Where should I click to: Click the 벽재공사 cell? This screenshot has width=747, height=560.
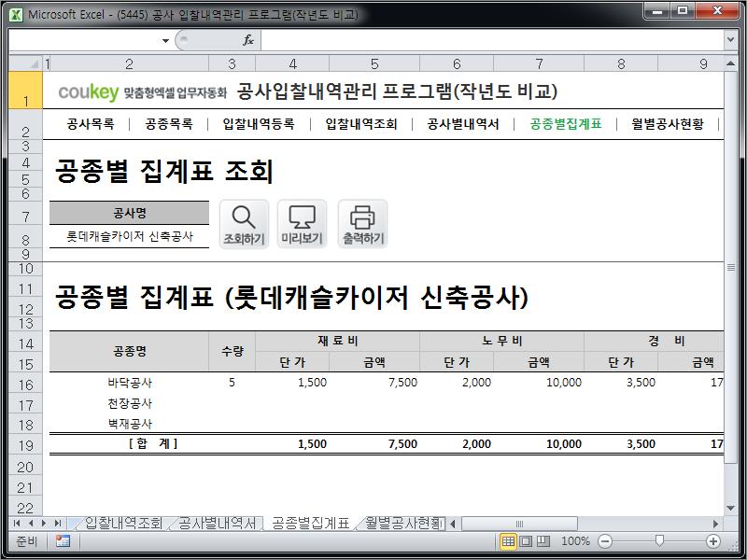click(129, 424)
